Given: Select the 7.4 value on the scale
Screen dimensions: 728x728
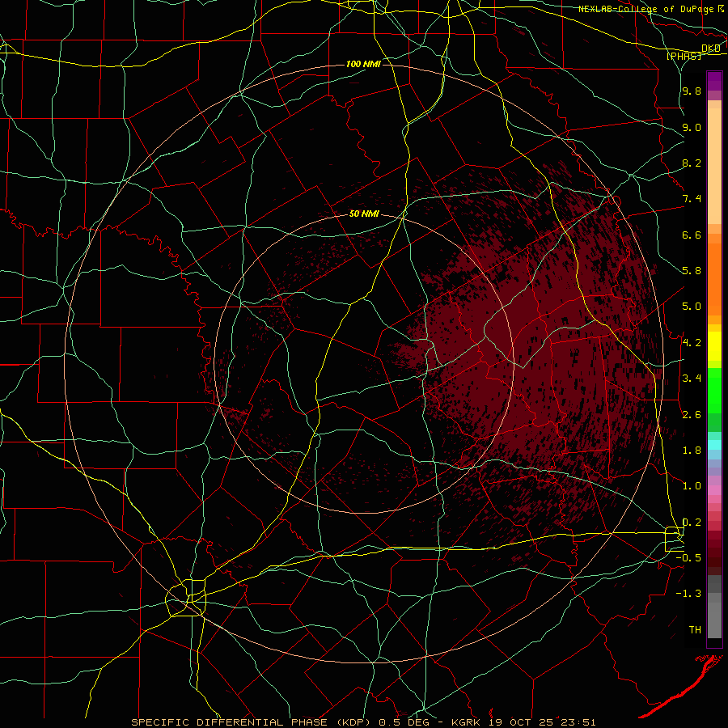Looking at the screenshot, I should [x=692, y=199].
